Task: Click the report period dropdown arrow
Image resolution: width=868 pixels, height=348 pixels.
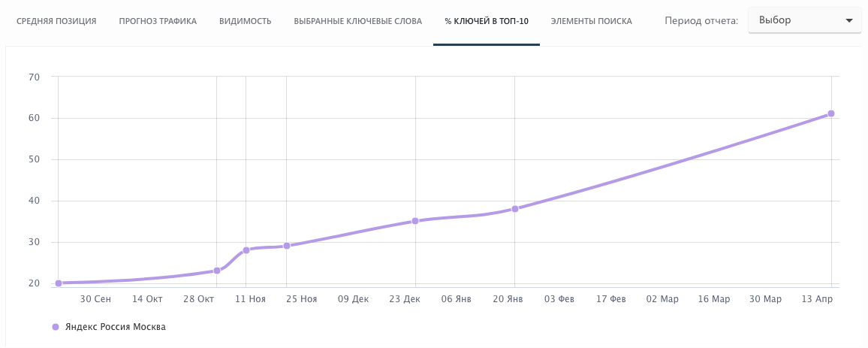Action: (850, 20)
